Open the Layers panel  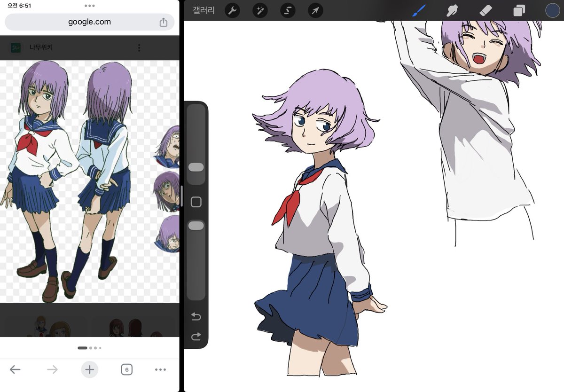(x=519, y=10)
